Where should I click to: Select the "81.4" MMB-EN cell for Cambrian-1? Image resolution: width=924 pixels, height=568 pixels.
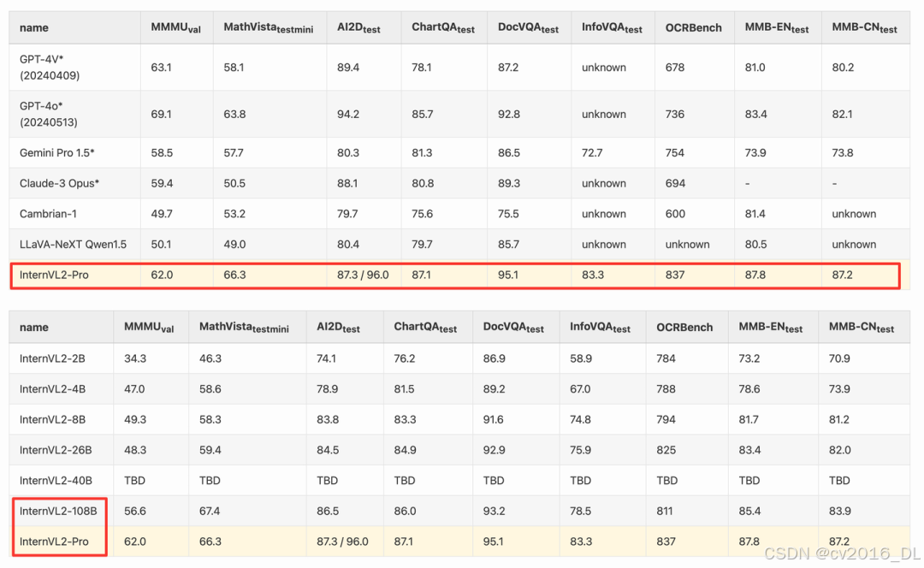pyautogui.click(x=755, y=214)
